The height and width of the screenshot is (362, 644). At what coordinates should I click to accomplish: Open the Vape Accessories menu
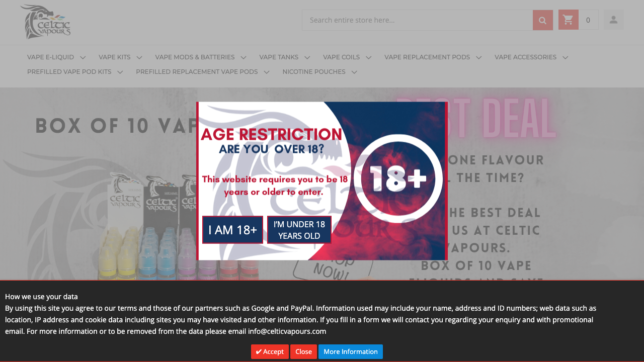[x=525, y=57]
